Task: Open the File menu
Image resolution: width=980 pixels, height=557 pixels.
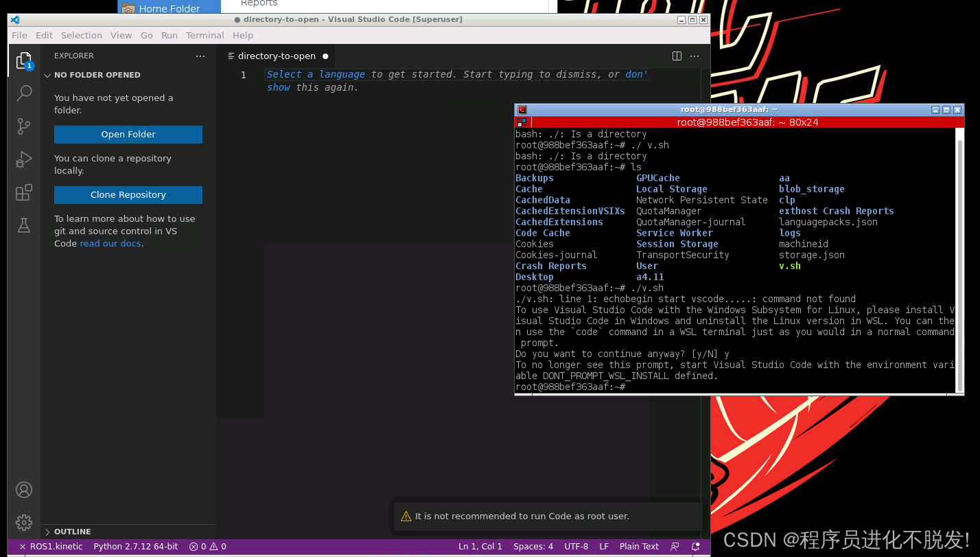Action: [x=20, y=36]
